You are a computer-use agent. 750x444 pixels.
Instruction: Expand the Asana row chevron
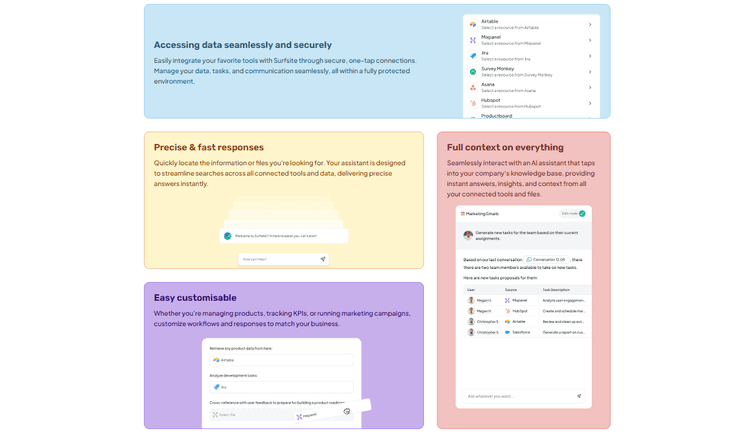590,88
